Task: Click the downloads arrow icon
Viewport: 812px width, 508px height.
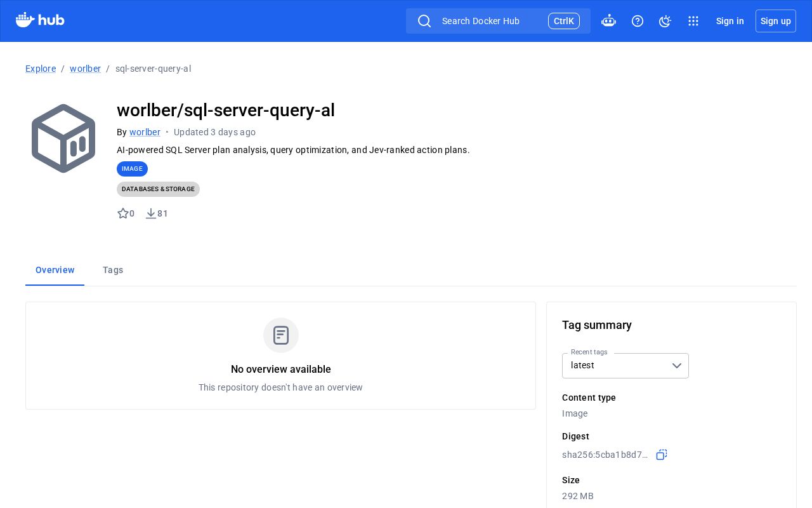Action: point(150,213)
